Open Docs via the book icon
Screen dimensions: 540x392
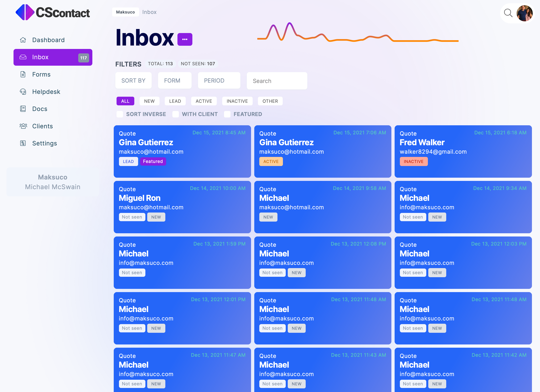tap(23, 109)
